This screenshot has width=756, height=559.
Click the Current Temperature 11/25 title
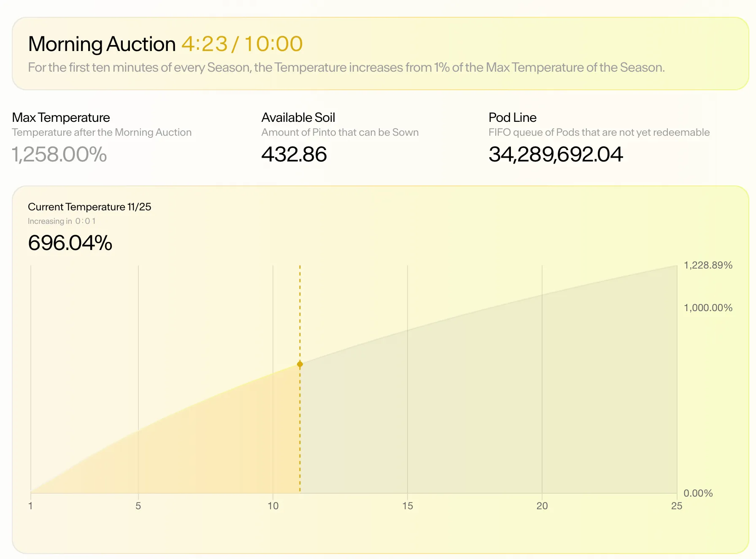[x=89, y=207]
